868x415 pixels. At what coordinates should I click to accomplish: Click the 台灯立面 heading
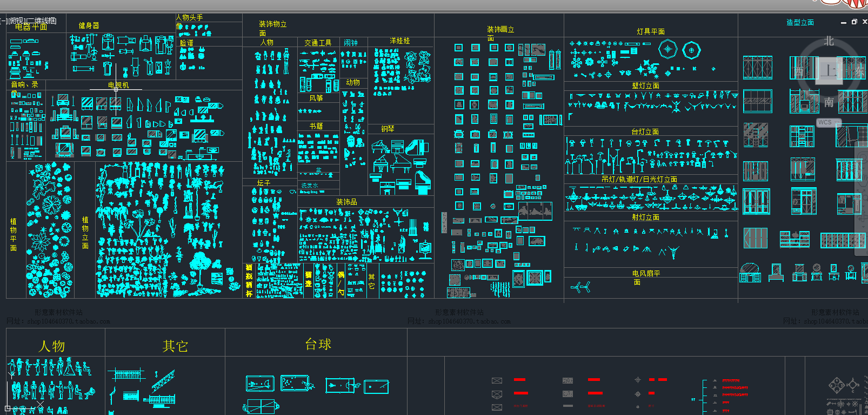(x=645, y=131)
